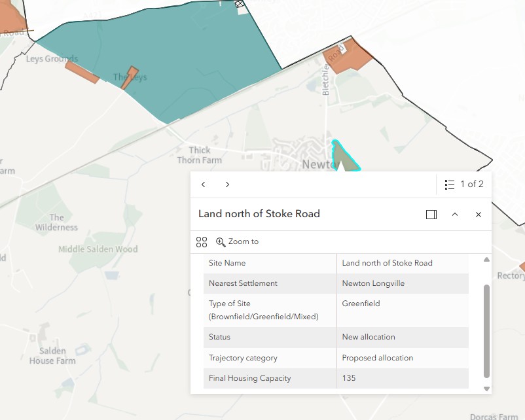Open the feature list icon
The width and height of the screenshot is (525, 420).
(x=449, y=184)
